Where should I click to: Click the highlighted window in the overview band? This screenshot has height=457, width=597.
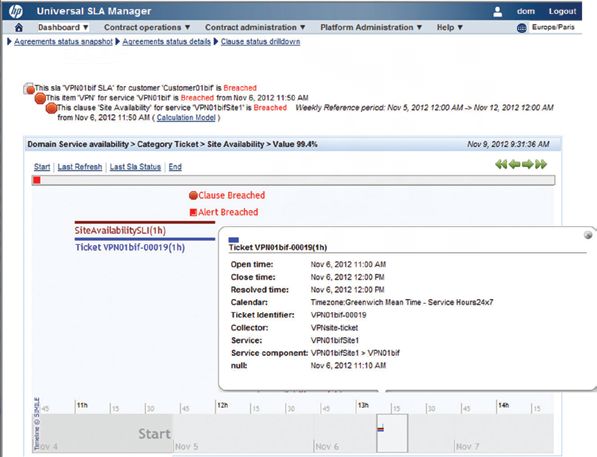(x=392, y=433)
